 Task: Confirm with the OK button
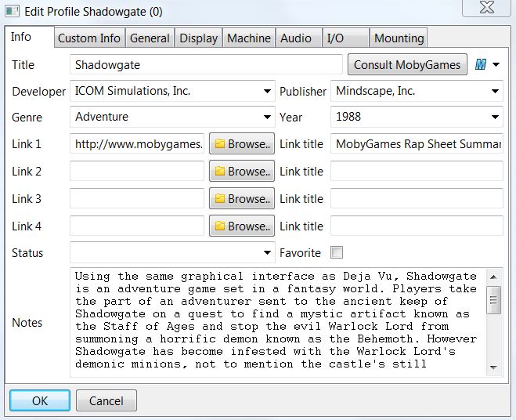click(x=40, y=400)
